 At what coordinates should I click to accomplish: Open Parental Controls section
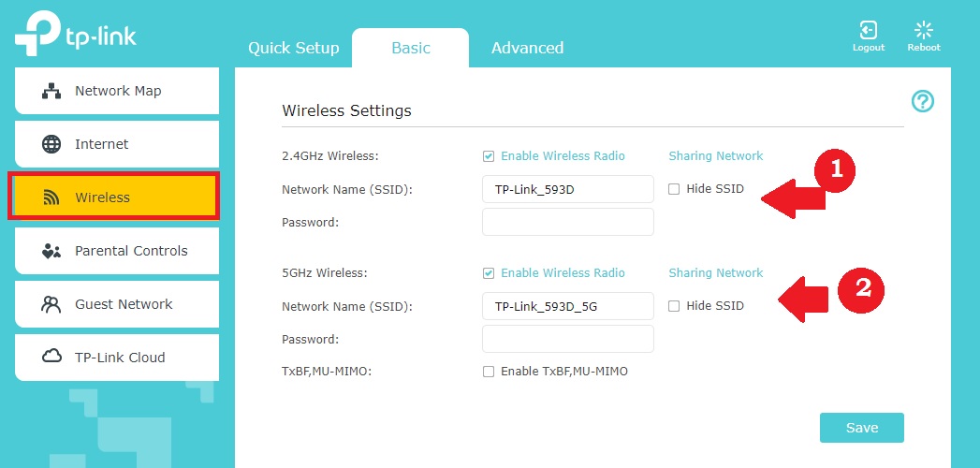117,251
